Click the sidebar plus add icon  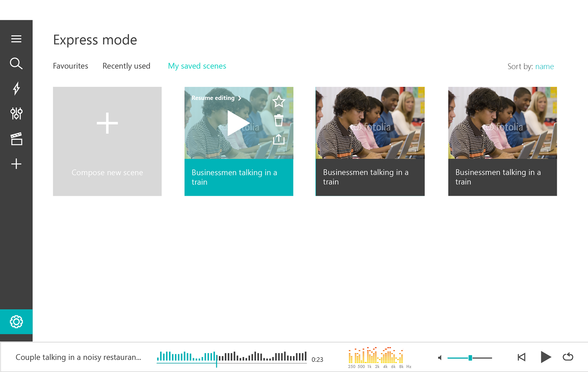(x=16, y=164)
